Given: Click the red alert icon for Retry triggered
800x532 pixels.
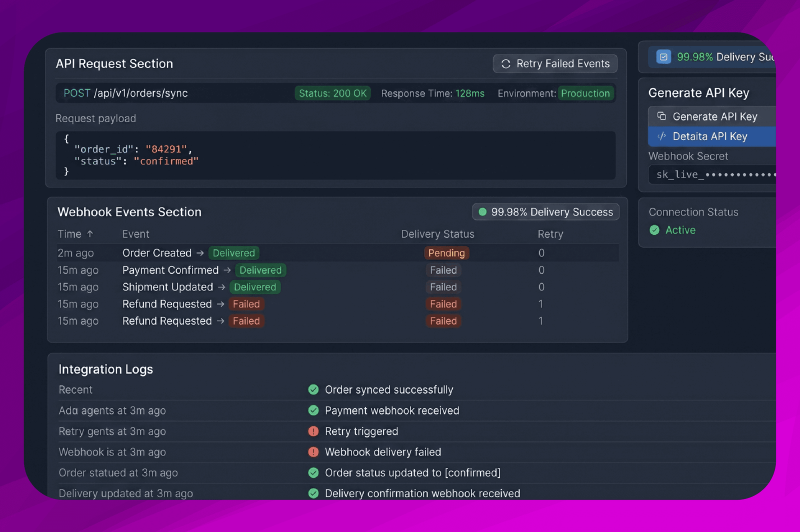Looking at the screenshot, I should pyautogui.click(x=313, y=431).
